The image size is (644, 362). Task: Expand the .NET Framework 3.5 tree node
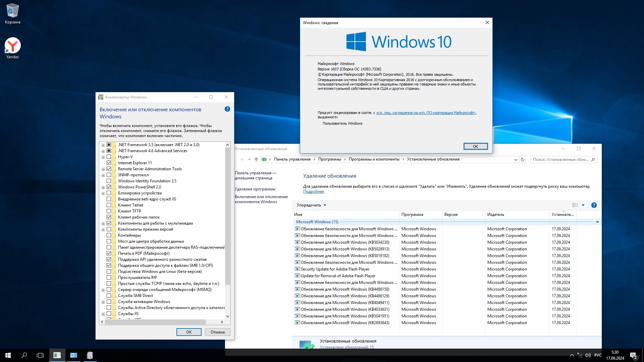click(103, 145)
